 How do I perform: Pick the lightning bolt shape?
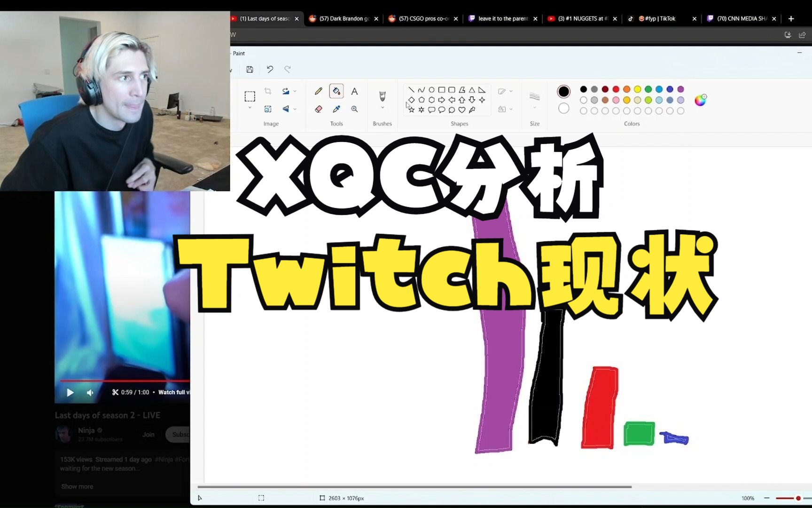(472, 110)
